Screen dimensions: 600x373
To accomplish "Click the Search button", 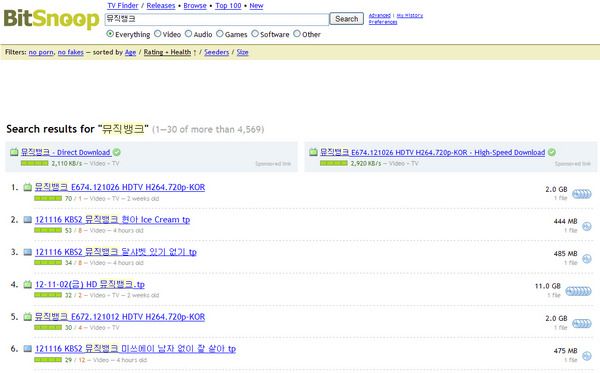I will (347, 19).
